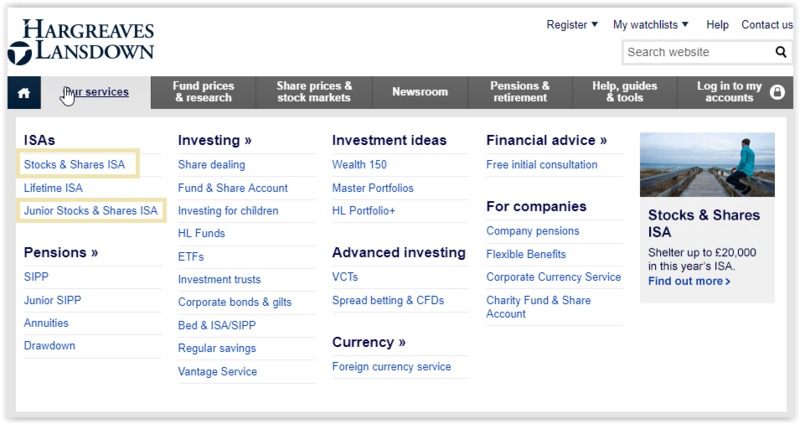Open the Pensions » section heading
This screenshot has width=800, height=424.
pyautogui.click(x=61, y=253)
